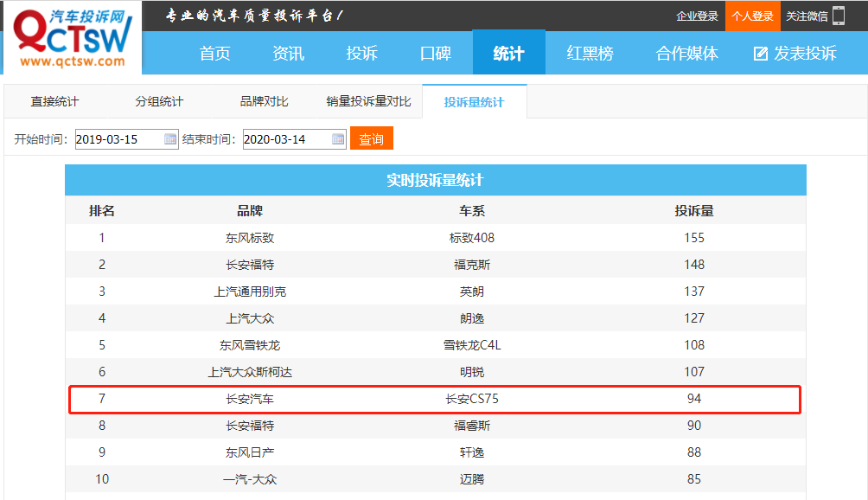Open the 品牌对比 tab
Image resolution: width=868 pixels, height=500 pixels.
264,102
